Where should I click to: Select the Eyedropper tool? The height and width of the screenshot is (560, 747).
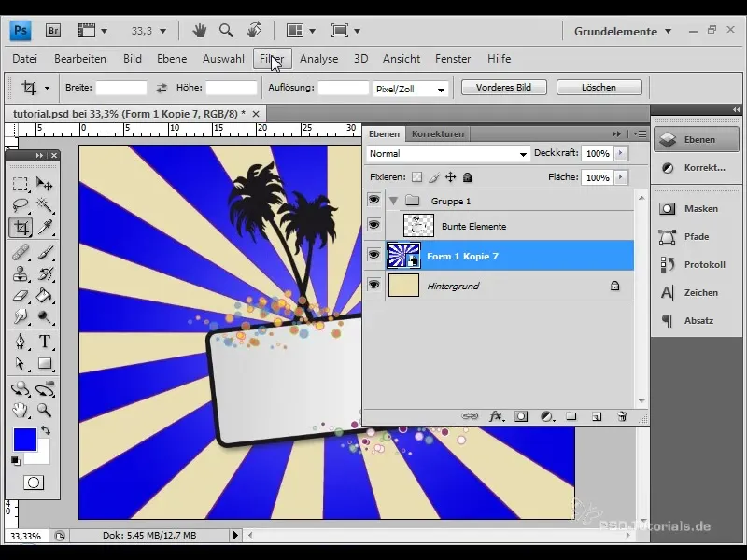pyautogui.click(x=45, y=228)
